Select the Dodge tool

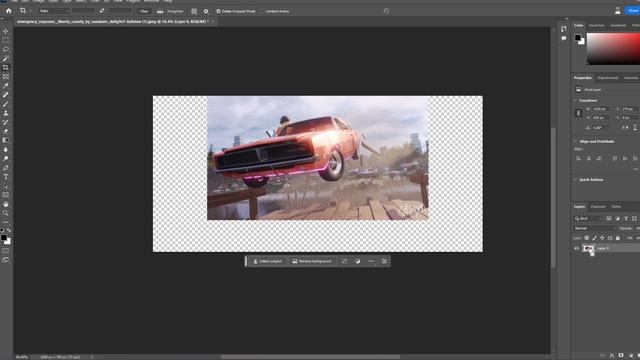point(6,159)
